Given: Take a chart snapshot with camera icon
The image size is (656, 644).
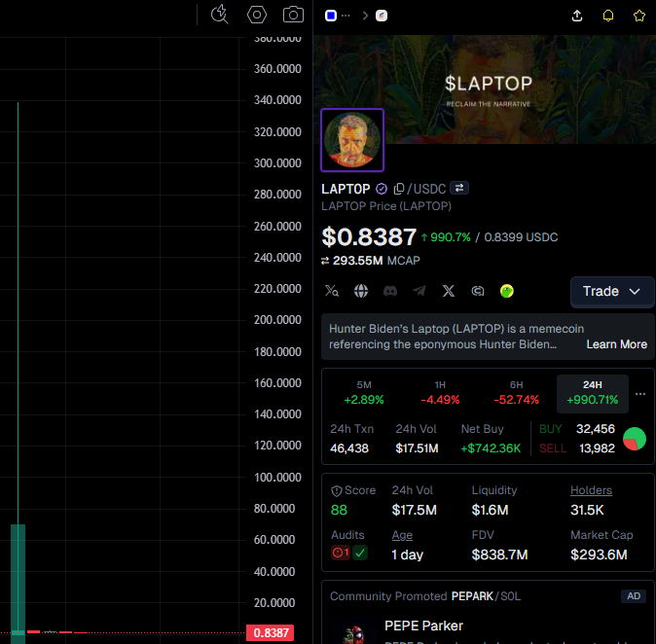Looking at the screenshot, I should point(293,15).
